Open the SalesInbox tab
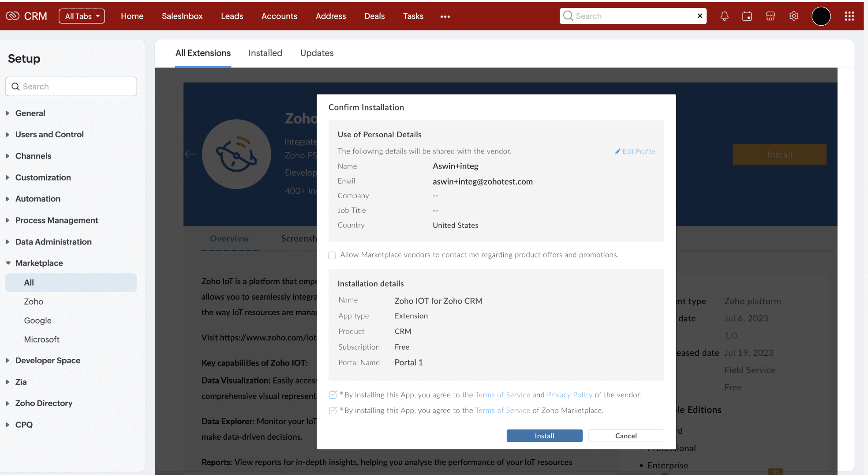This screenshot has width=868, height=475. coord(182,16)
